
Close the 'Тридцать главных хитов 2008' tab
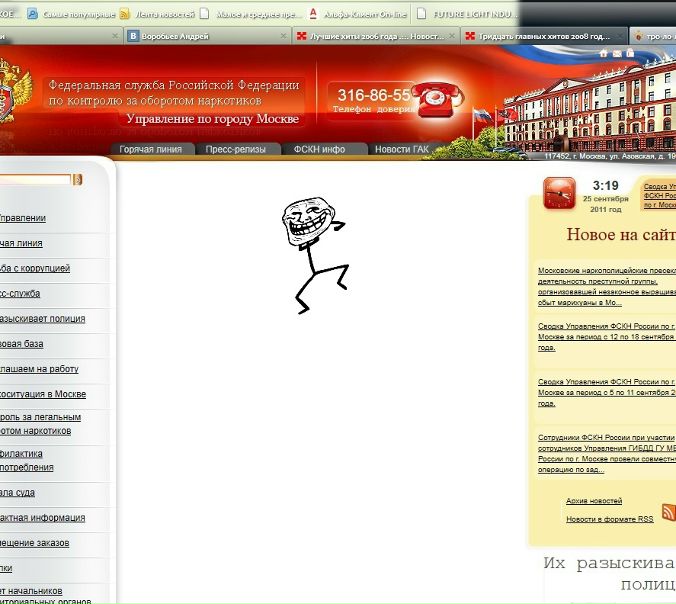click(621, 36)
